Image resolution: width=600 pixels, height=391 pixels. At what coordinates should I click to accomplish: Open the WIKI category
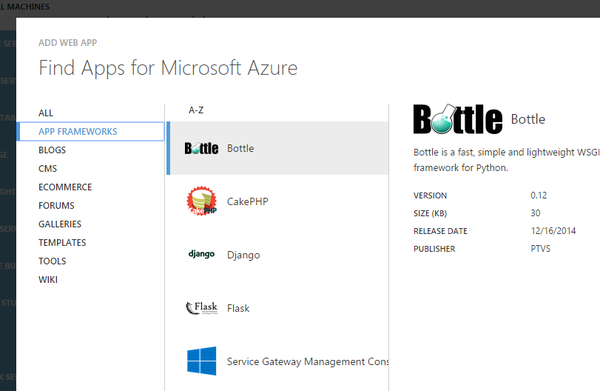tap(48, 280)
